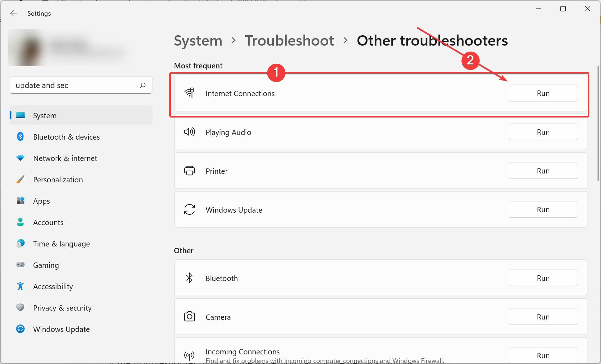Click the Accessibility figure icon

tap(20, 286)
